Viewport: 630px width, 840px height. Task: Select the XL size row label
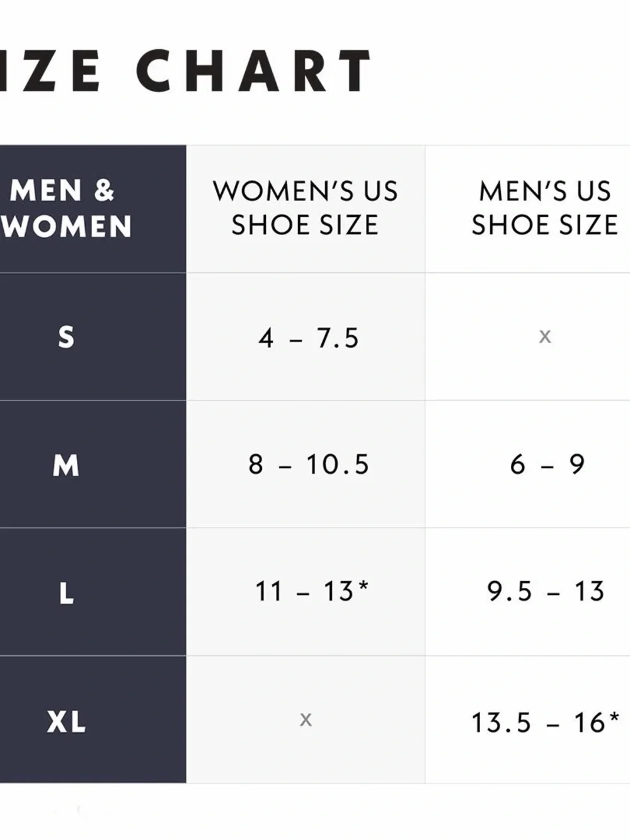(66, 722)
